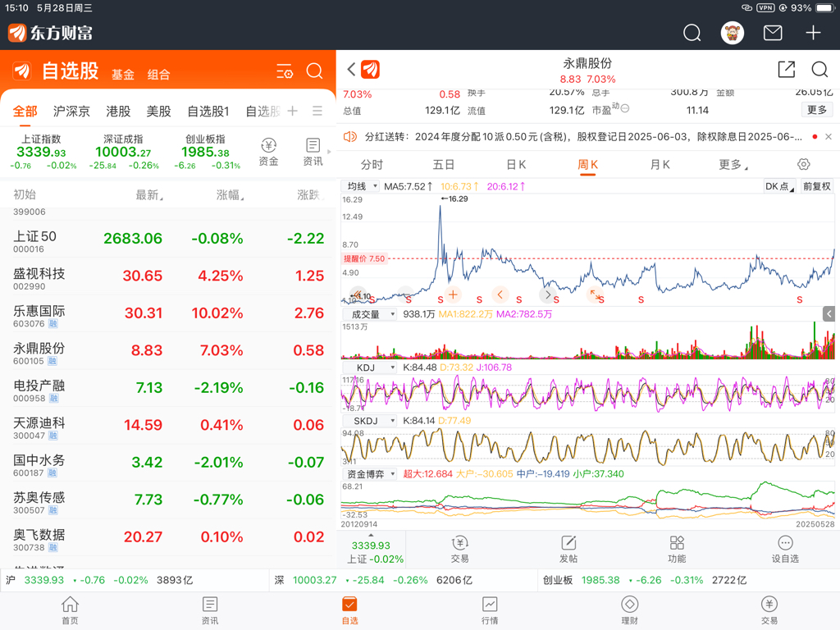Open 交易 trade icon under chart
Image resolution: width=840 pixels, height=630 pixels.
(x=459, y=550)
